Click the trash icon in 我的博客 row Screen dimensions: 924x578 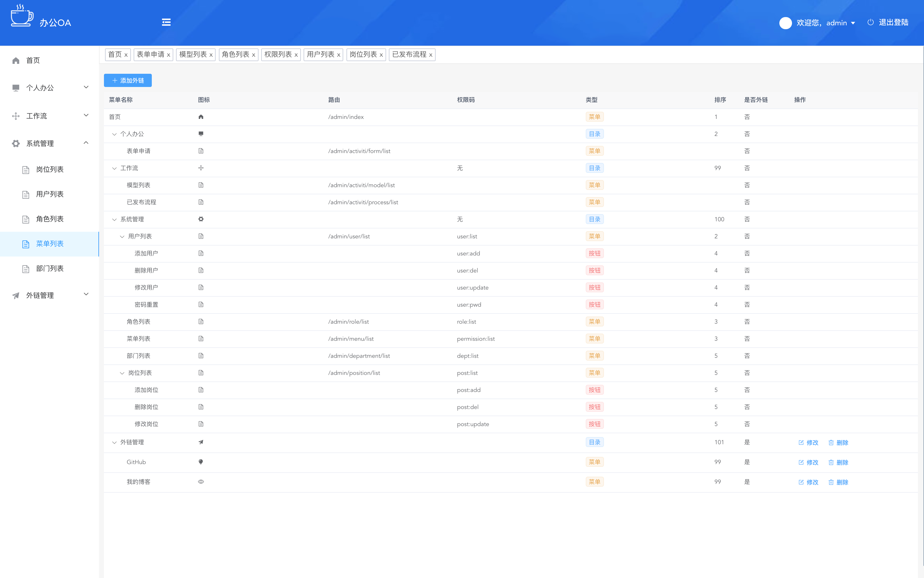pos(831,482)
